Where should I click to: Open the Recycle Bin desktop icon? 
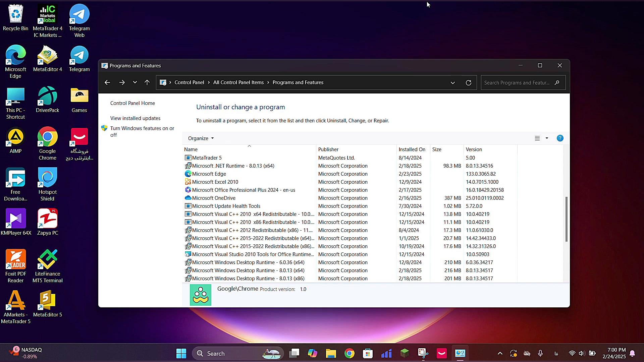point(15,17)
